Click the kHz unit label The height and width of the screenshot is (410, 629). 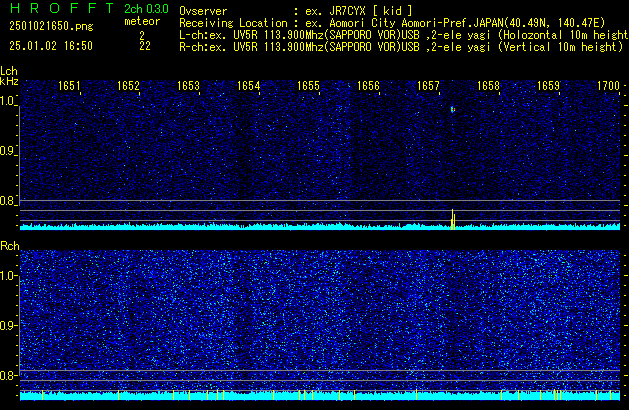pos(9,81)
